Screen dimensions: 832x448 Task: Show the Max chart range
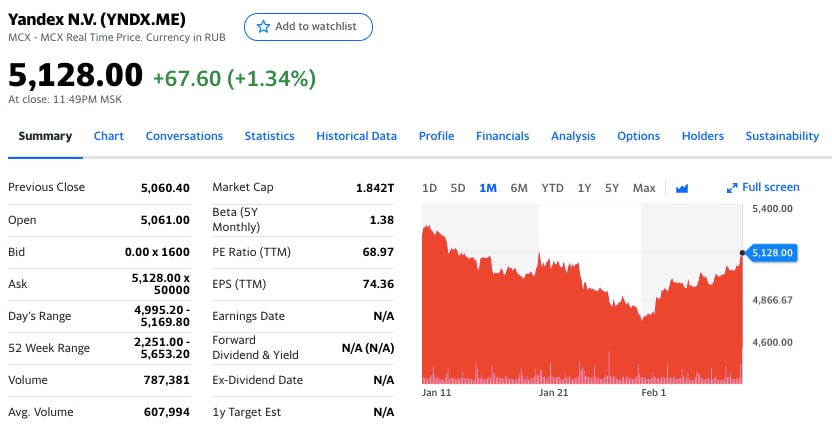pos(644,188)
